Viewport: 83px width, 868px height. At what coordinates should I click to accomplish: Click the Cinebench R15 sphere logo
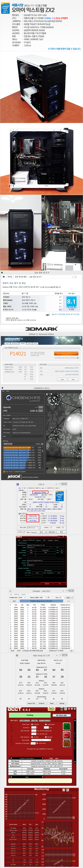pos(8,398)
